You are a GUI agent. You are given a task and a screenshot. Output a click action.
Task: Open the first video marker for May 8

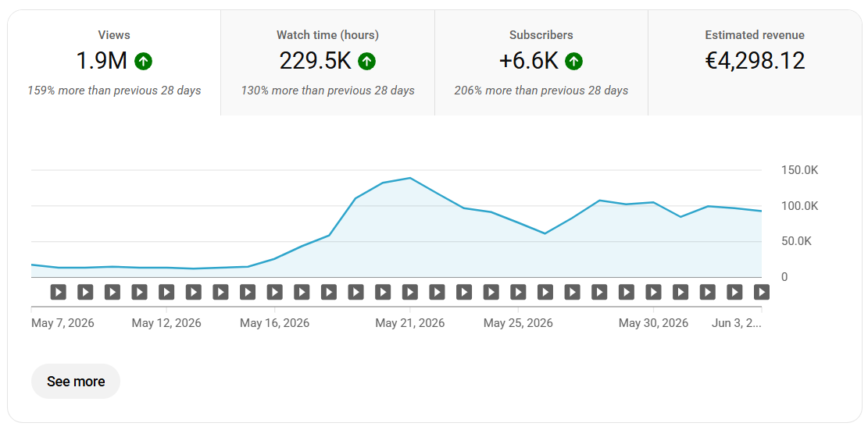click(58, 292)
